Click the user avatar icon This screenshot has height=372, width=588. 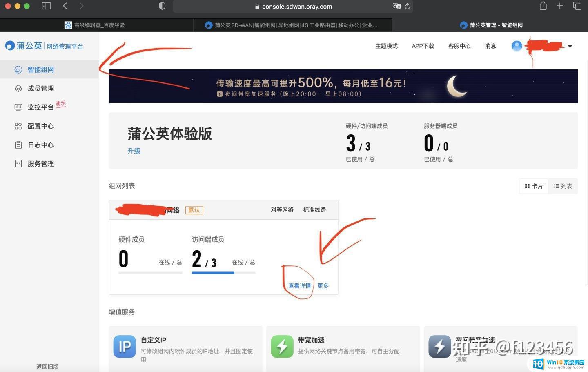pyautogui.click(x=517, y=46)
